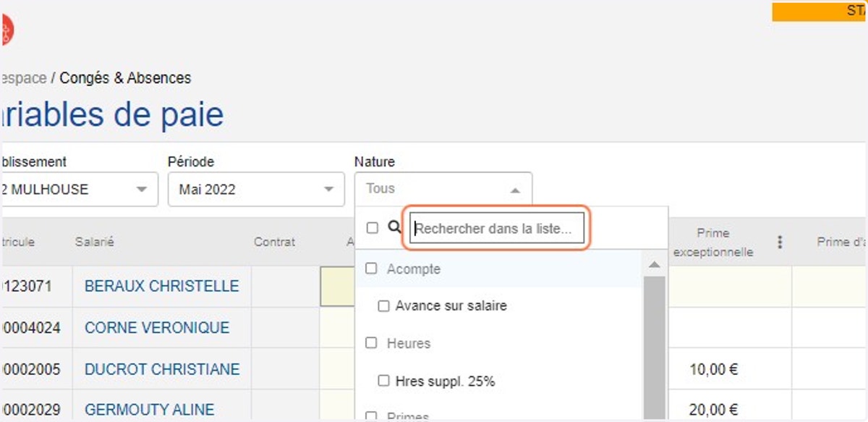The height and width of the screenshot is (422, 868).
Task: Click the Heures group label
Action: (409, 343)
